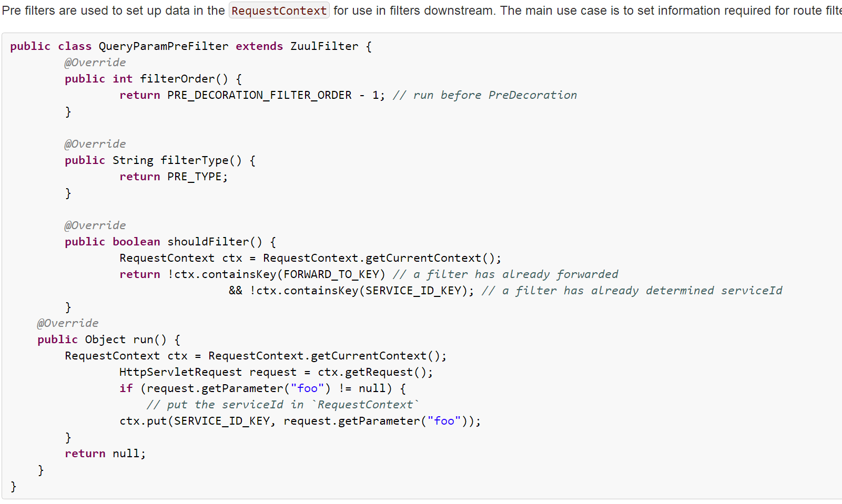Click the filterOrder method name
842x504 pixels.
177,79
